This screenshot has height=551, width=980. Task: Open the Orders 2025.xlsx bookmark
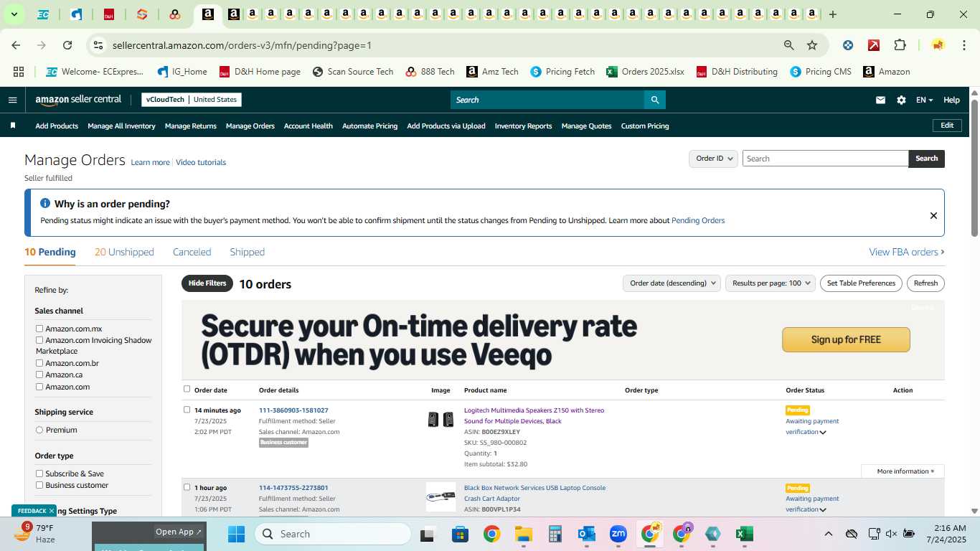click(x=645, y=72)
